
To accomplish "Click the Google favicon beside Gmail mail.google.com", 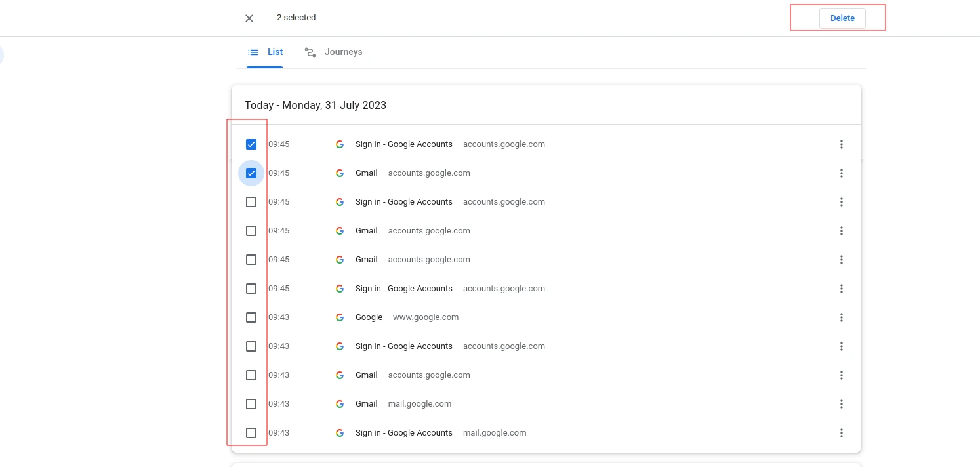I will pyautogui.click(x=340, y=404).
